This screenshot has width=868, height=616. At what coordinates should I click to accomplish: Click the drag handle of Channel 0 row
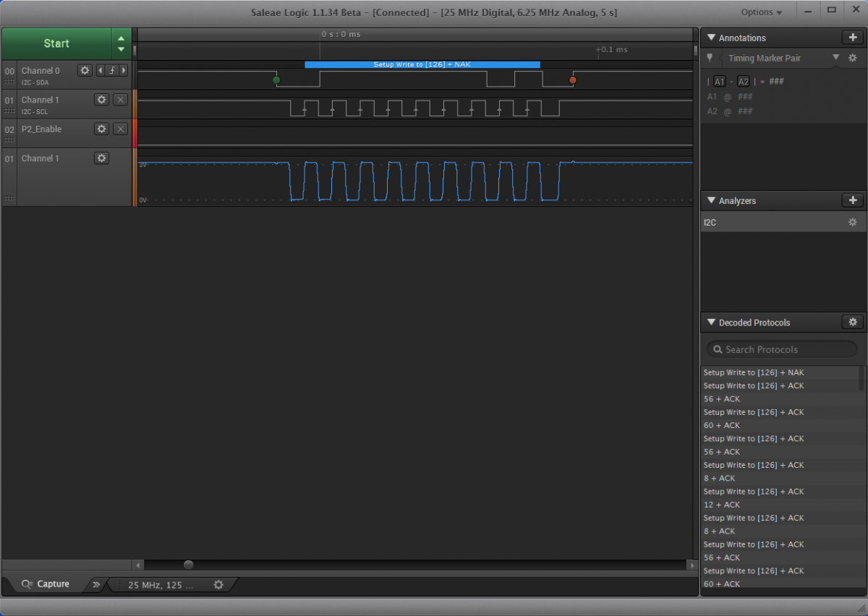9,82
